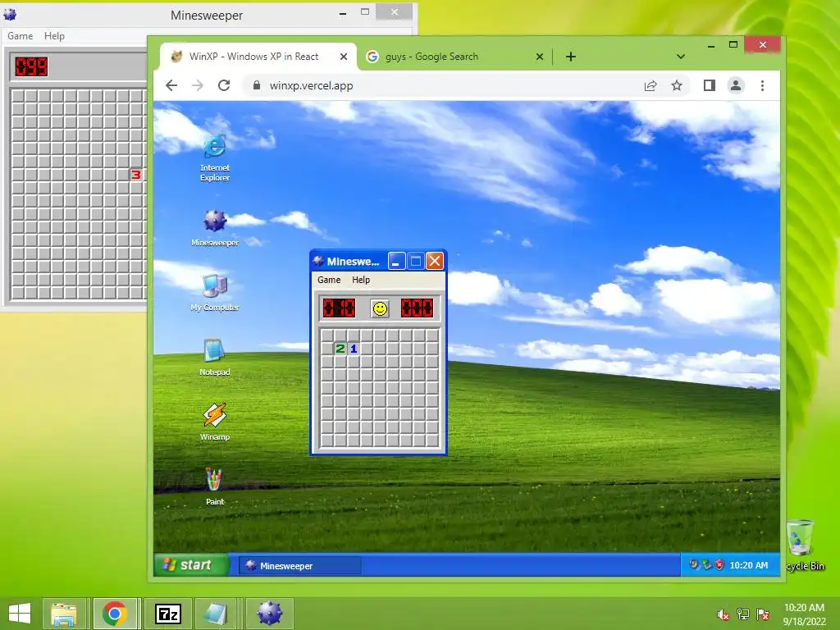Click background Minesweeper mine counter 099

click(31, 66)
